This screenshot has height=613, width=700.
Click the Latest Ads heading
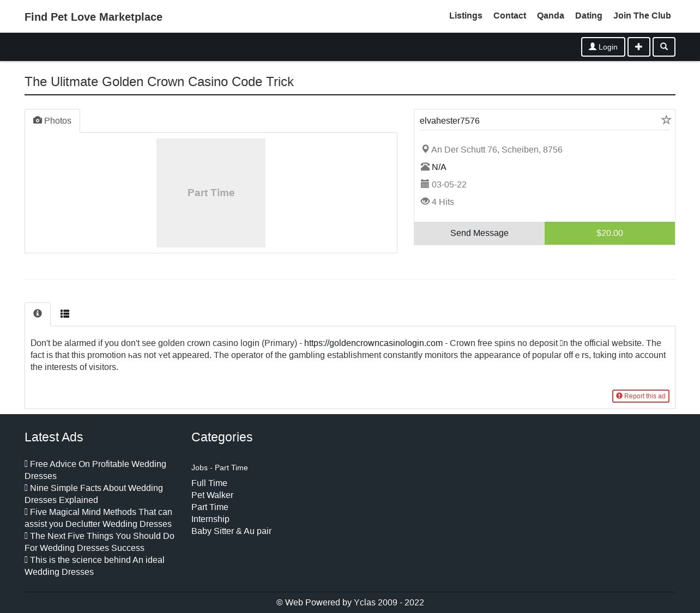click(54, 437)
